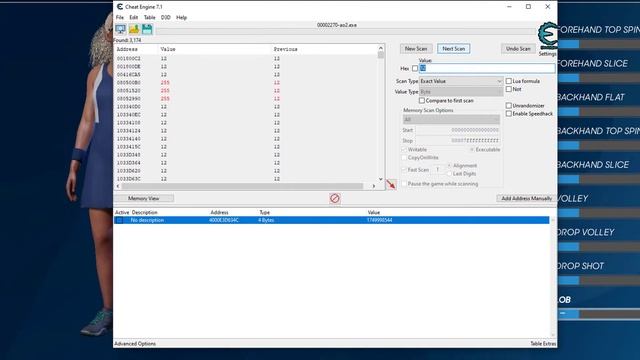
Task: Open the File menu
Action: pyautogui.click(x=120, y=18)
